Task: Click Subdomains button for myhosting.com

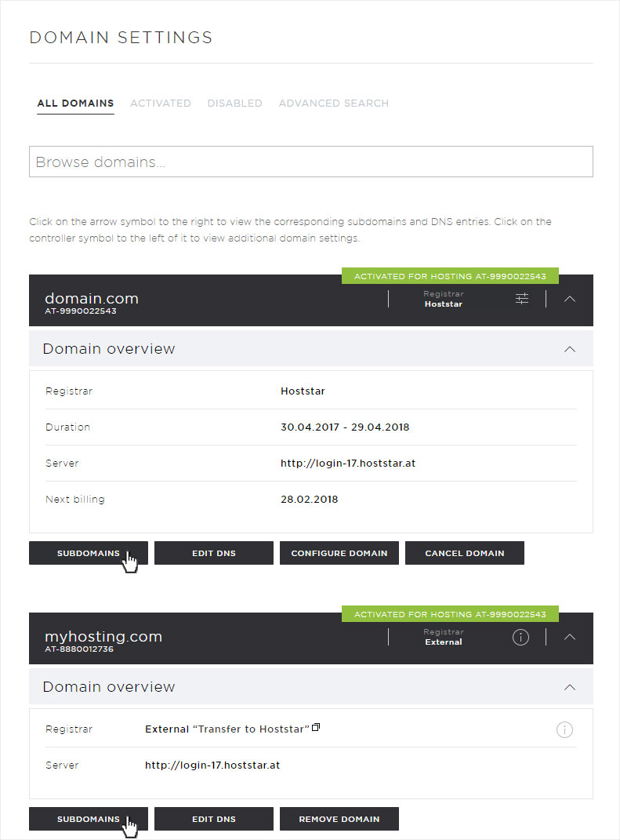Action: coord(89,819)
